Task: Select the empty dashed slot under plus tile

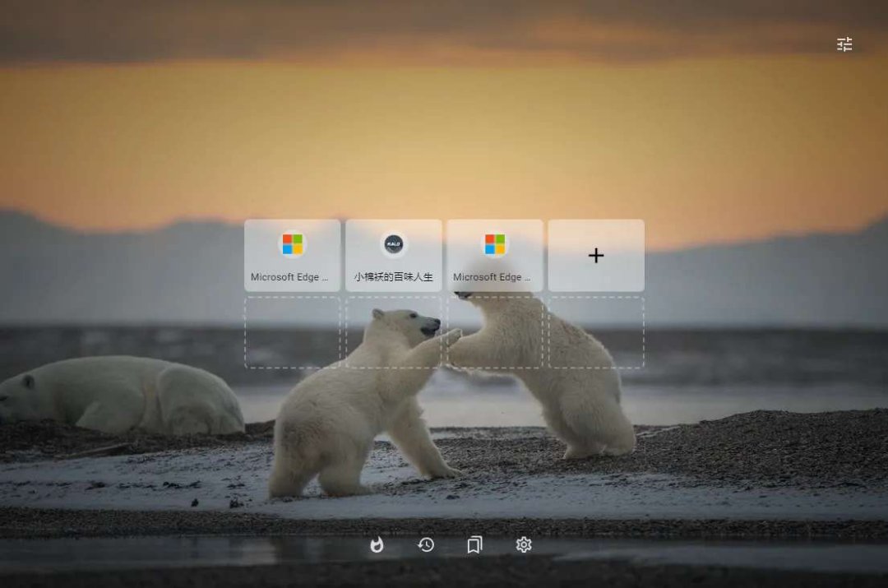Action: tap(596, 332)
